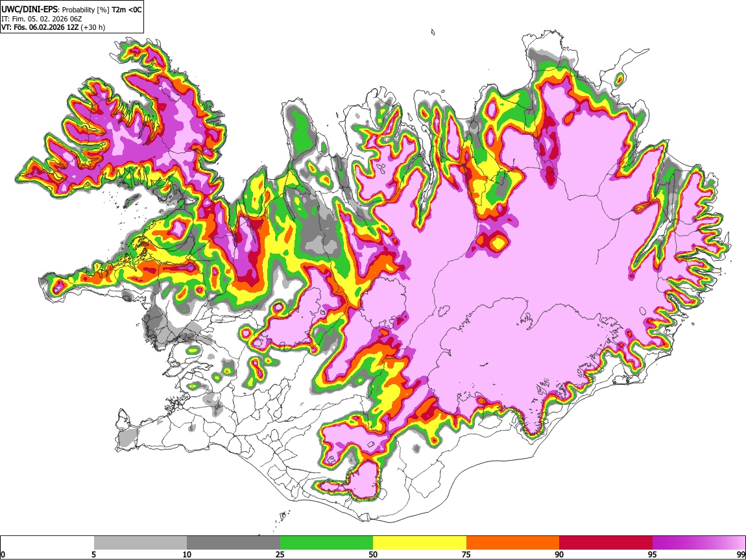Click legend tick label '50'
Viewport: 746px width, 560px height.
click(373, 554)
